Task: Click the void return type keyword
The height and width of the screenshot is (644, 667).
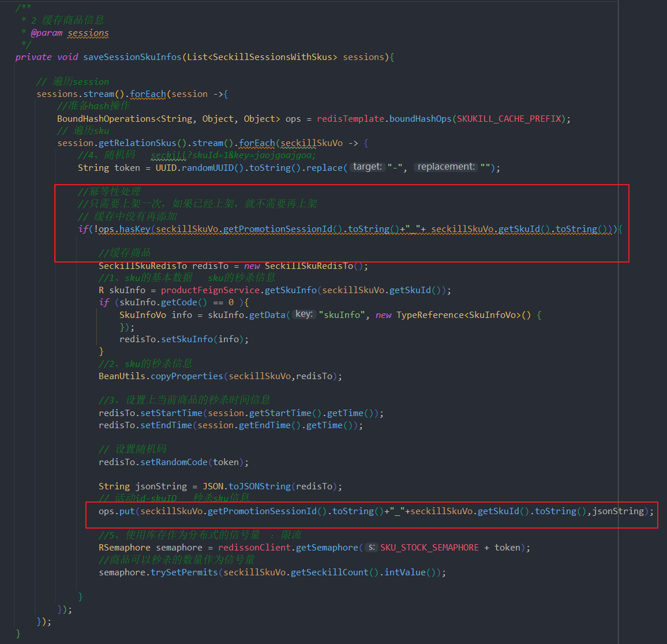Action: [x=68, y=57]
